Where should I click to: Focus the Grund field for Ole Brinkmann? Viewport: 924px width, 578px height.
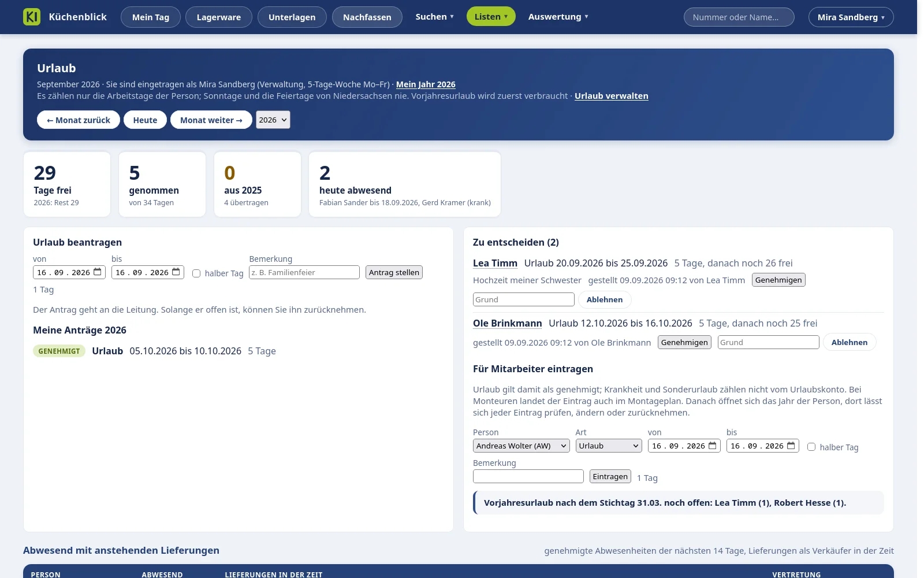[769, 342]
